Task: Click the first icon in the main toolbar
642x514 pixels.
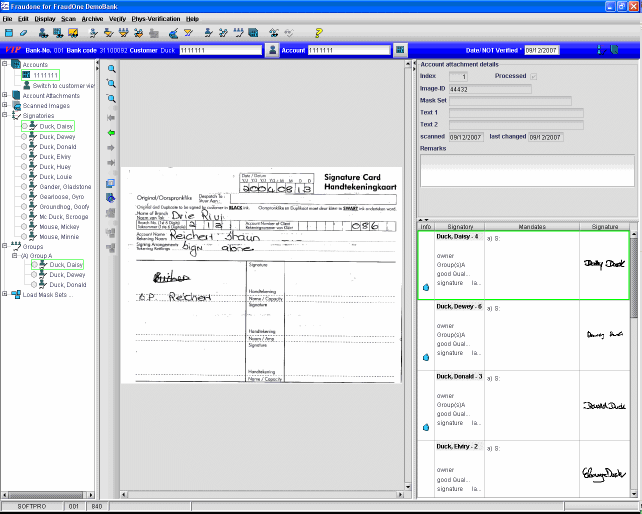Action: click(8, 33)
